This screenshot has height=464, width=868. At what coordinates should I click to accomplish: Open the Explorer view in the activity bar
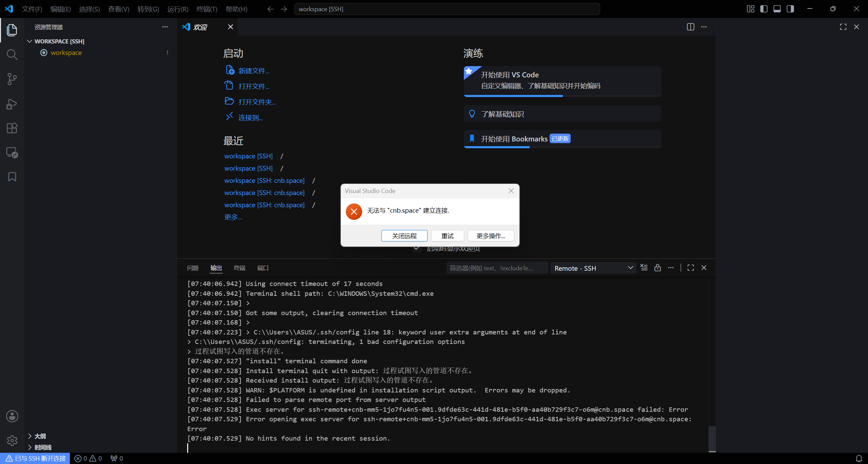tap(12, 30)
